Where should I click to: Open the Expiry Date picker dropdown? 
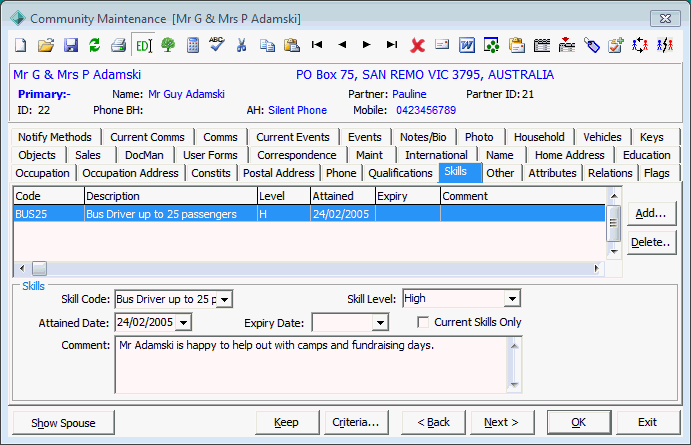tap(380, 323)
